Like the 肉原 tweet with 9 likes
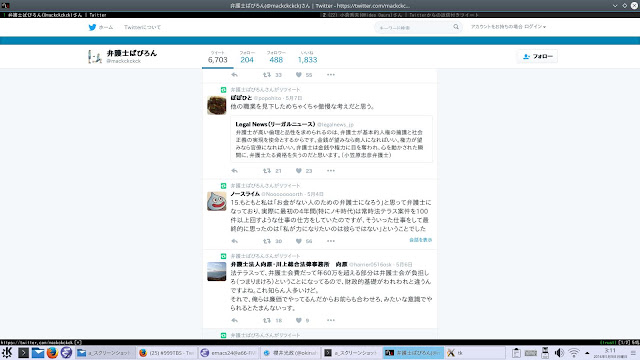Screen dimensions: 640x360 tap(299, 320)
